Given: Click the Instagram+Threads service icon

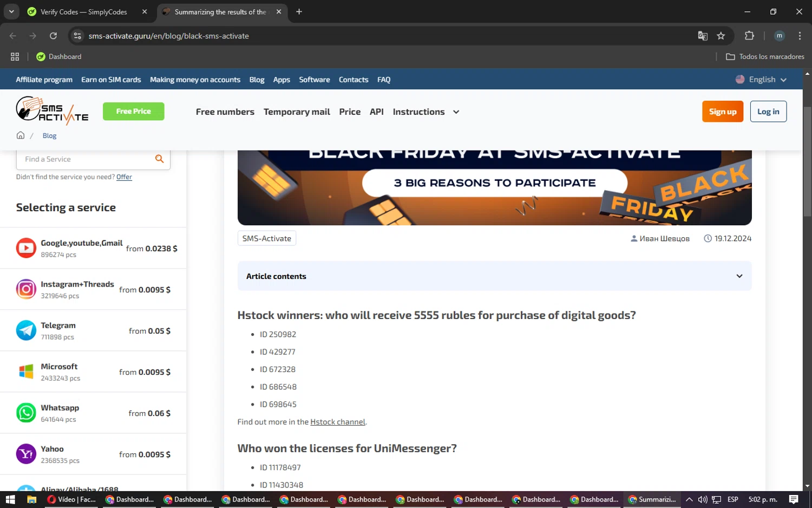Looking at the screenshot, I should click(x=26, y=289).
